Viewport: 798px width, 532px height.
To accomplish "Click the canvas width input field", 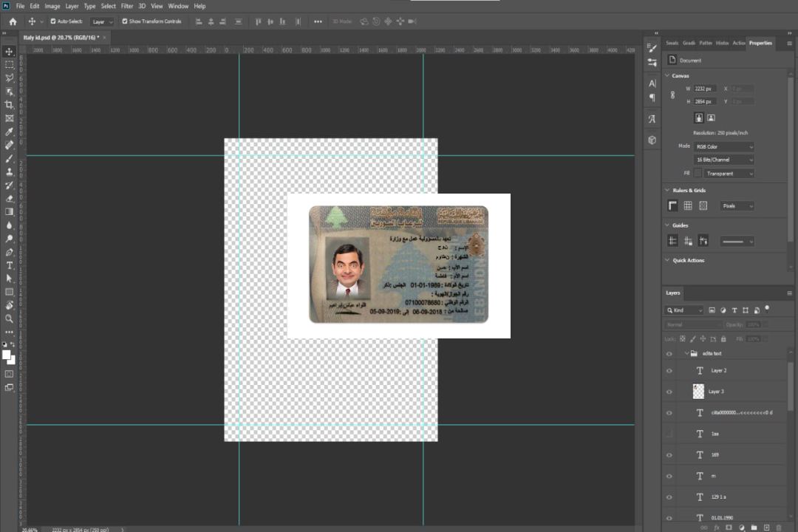I will click(705, 89).
